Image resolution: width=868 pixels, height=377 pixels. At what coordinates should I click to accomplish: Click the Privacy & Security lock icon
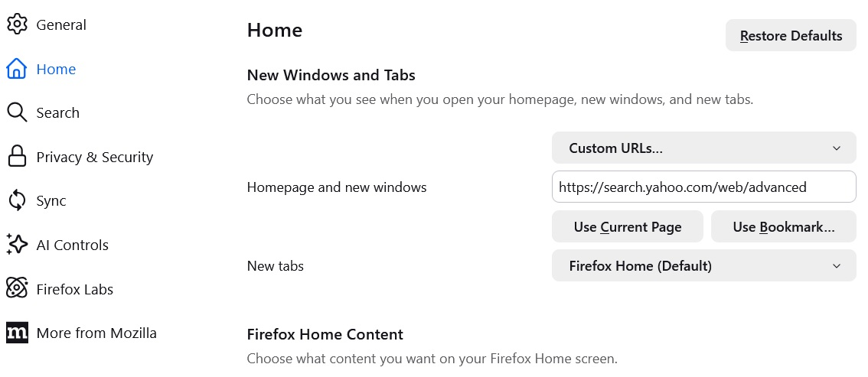[x=17, y=157]
